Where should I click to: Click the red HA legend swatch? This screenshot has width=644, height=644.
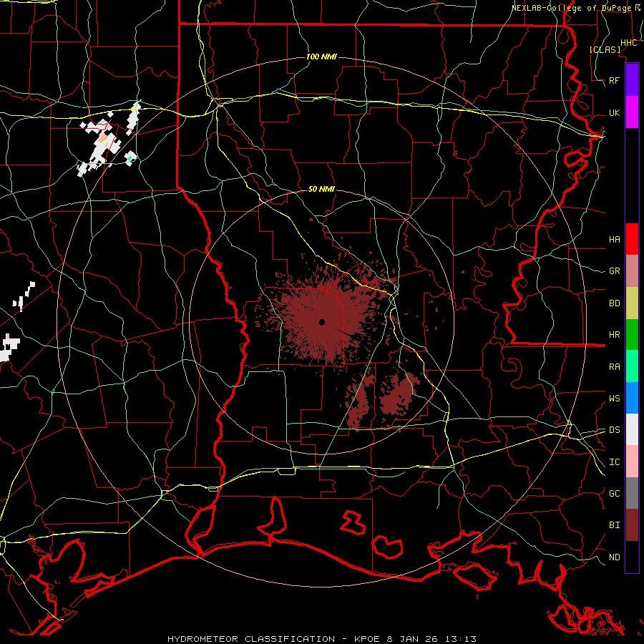pyautogui.click(x=632, y=239)
